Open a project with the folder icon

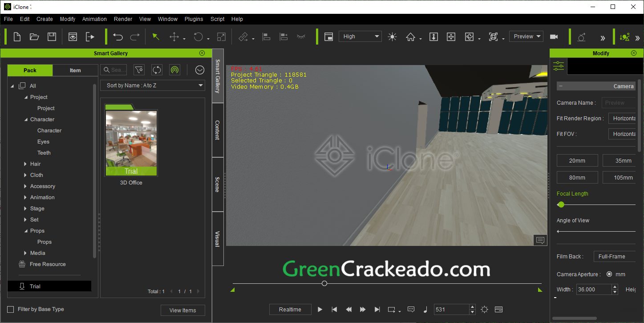(34, 37)
